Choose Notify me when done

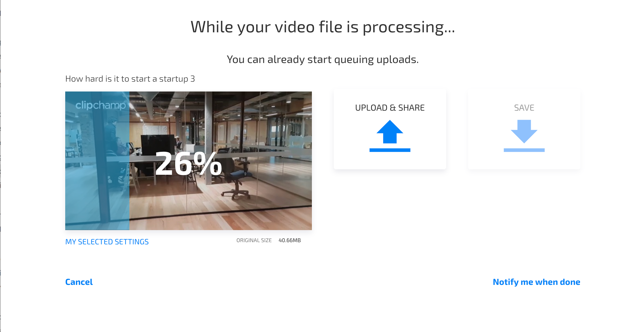pyautogui.click(x=536, y=282)
